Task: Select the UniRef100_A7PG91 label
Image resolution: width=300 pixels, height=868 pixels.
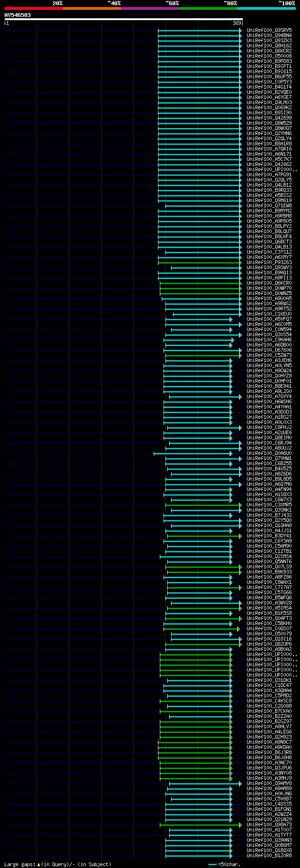Action: pos(269,174)
